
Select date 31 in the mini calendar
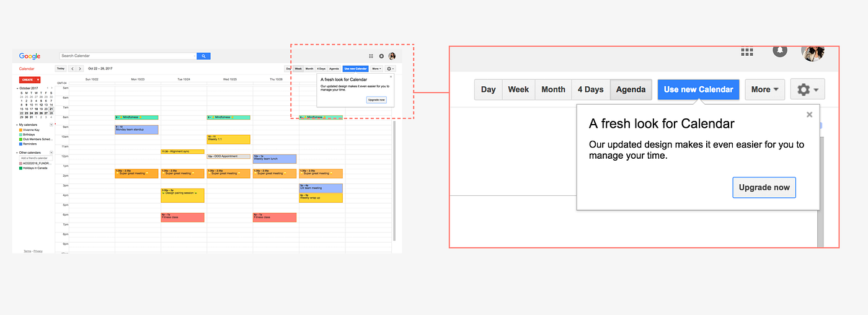32,117
